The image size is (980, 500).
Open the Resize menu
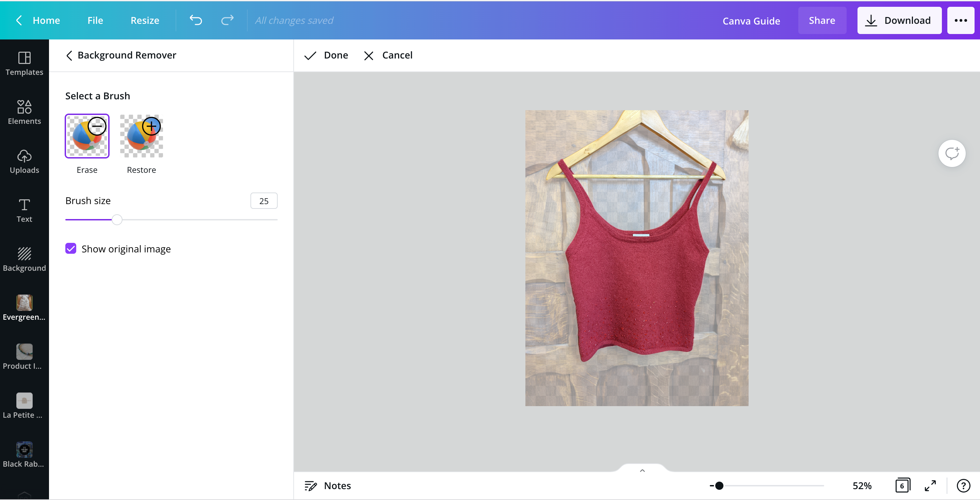(x=145, y=20)
